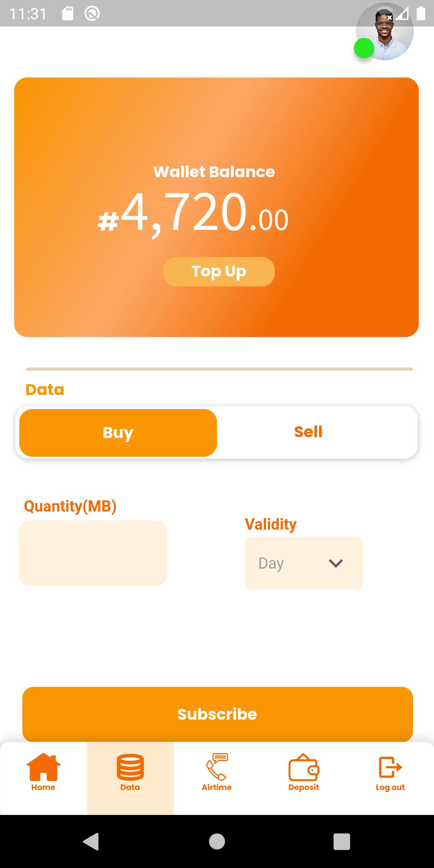Tap the Log out icon

click(x=390, y=767)
